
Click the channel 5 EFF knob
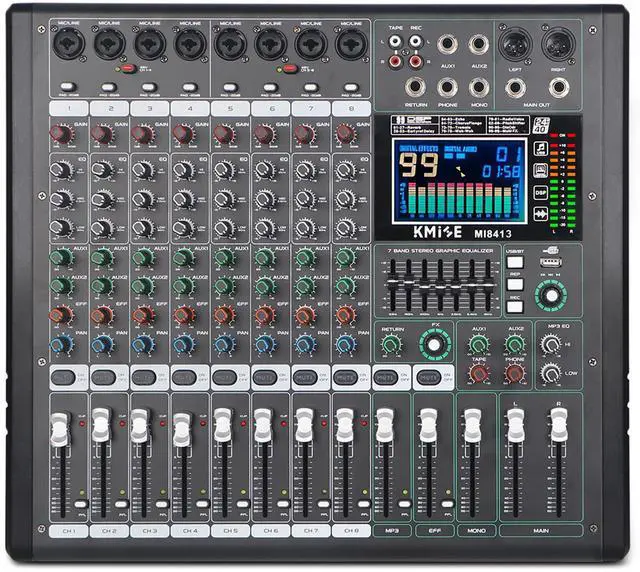click(x=224, y=315)
